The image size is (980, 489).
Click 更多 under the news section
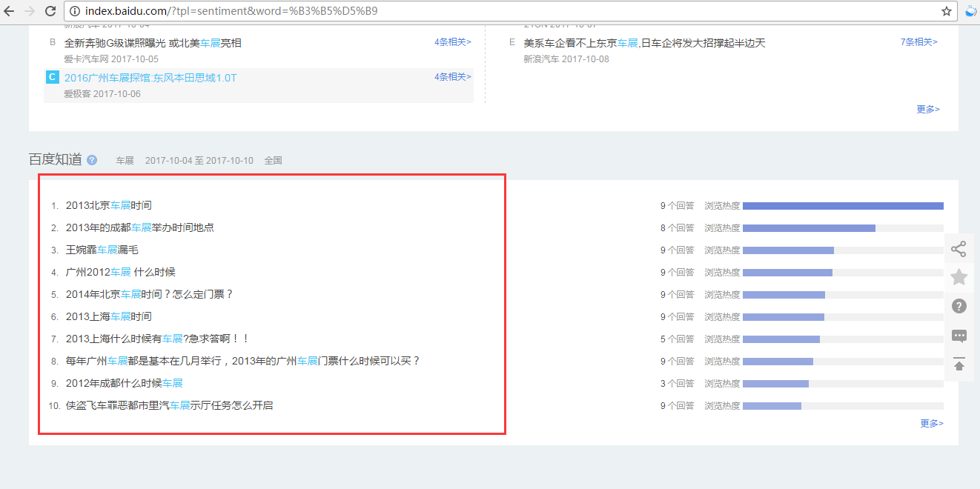(928, 110)
